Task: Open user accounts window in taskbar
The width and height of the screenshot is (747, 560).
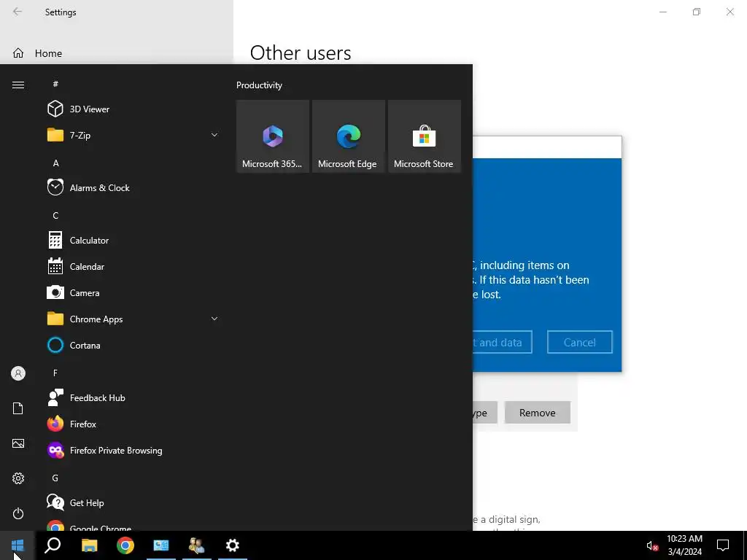Action: click(x=196, y=545)
